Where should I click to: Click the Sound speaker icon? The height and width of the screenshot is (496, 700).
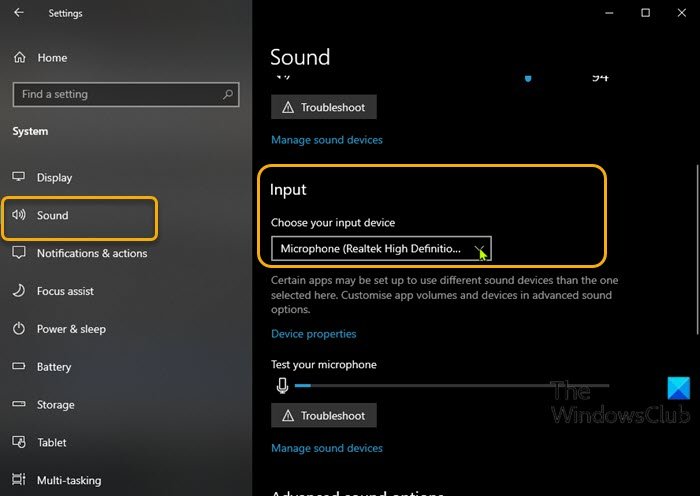[x=19, y=215]
